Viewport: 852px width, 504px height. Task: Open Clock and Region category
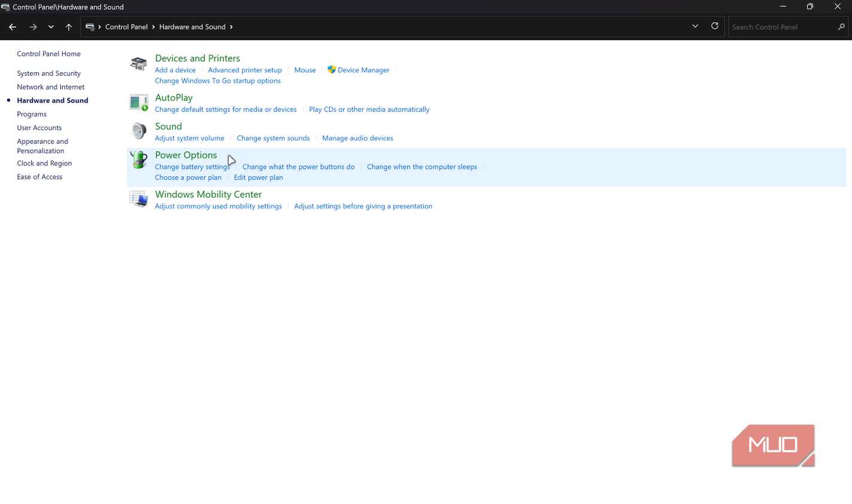pyautogui.click(x=44, y=163)
